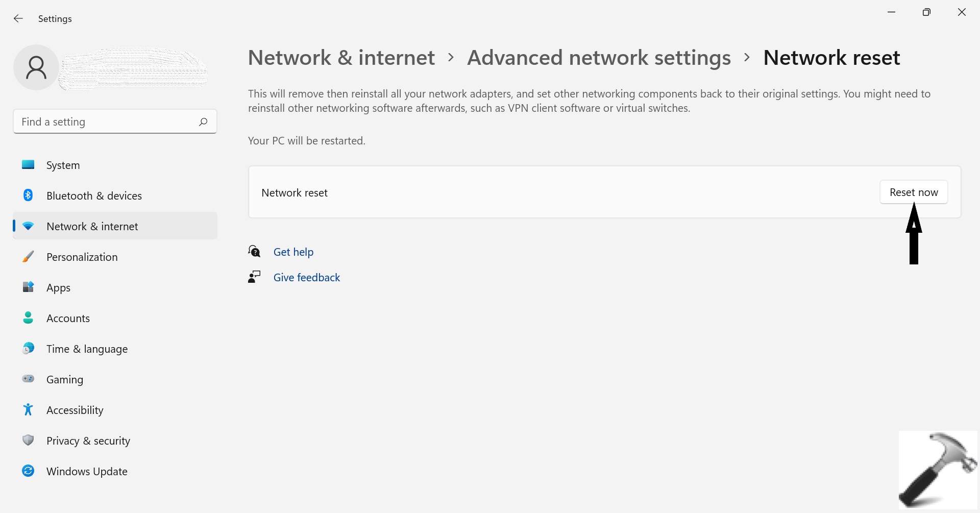Click the Personalization paintbrush icon
The width and height of the screenshot is (980, 513).
point(28,257)
